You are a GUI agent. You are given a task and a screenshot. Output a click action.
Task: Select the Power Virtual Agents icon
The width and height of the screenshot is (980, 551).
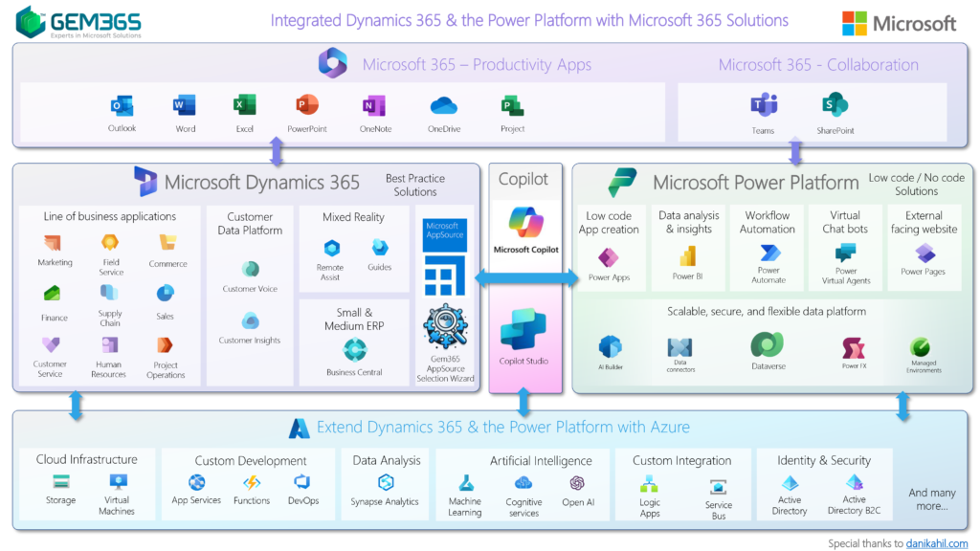[x=845, y=253]
